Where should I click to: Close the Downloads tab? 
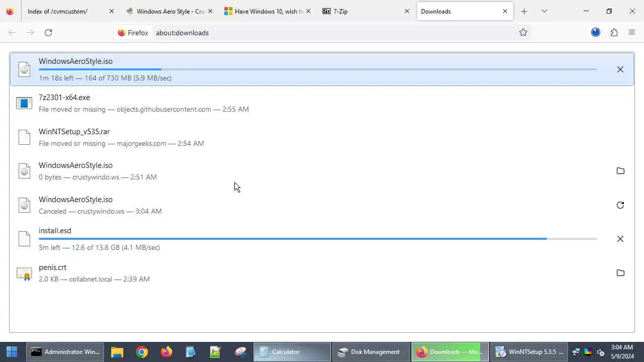tap(505, 11)
